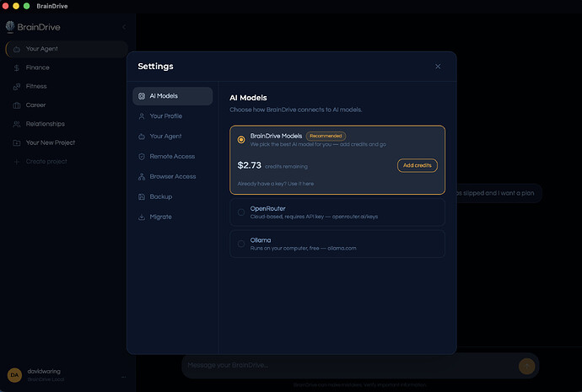Select the Ollama radio button
The width and height of the screenshot is (582, 392).
coord(241,244)
